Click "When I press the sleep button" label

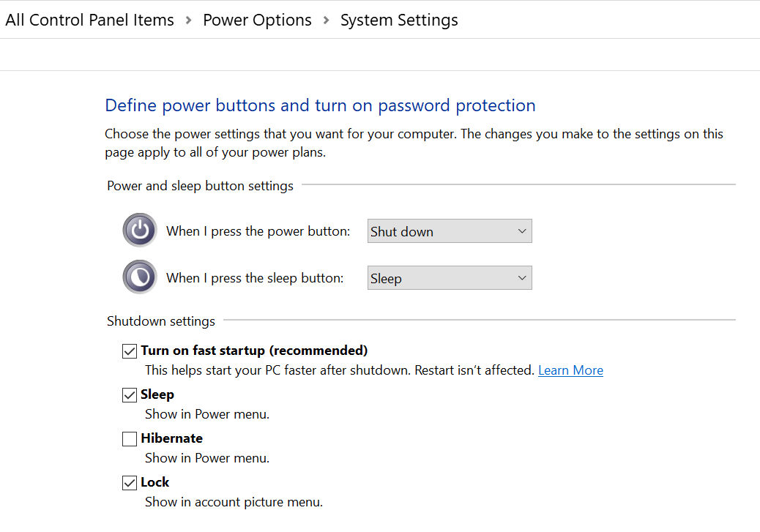[255, 278]
